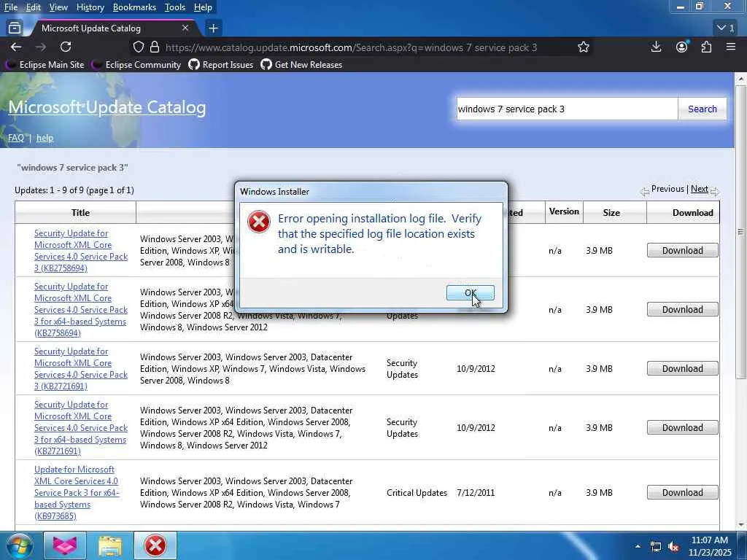Open the Firefox application hamburger menu

731,47
